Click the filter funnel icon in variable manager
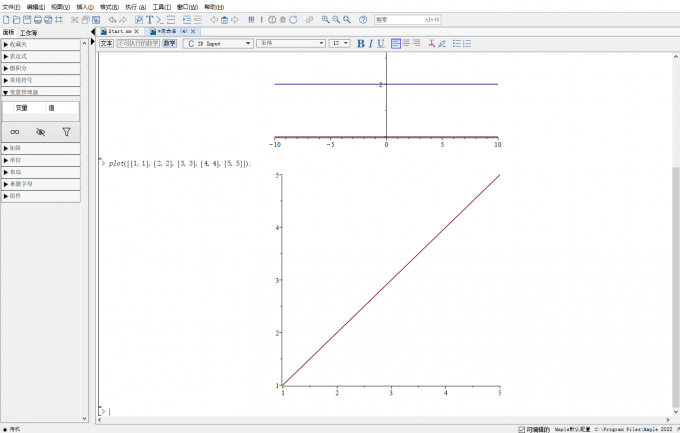This screenshot has height=433, width=680. tap(66, 131)
